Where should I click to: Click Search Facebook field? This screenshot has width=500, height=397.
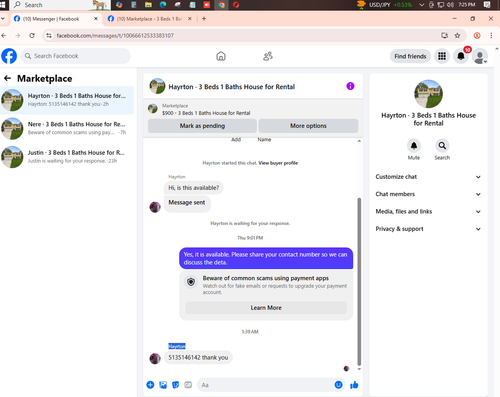coord(76,56)
